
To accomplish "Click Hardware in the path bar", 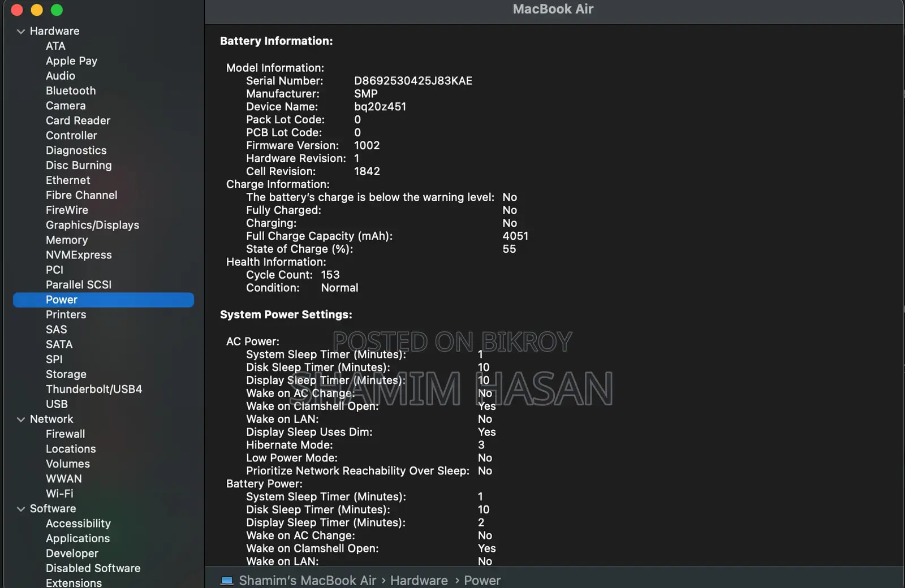I will pos(419,581).
